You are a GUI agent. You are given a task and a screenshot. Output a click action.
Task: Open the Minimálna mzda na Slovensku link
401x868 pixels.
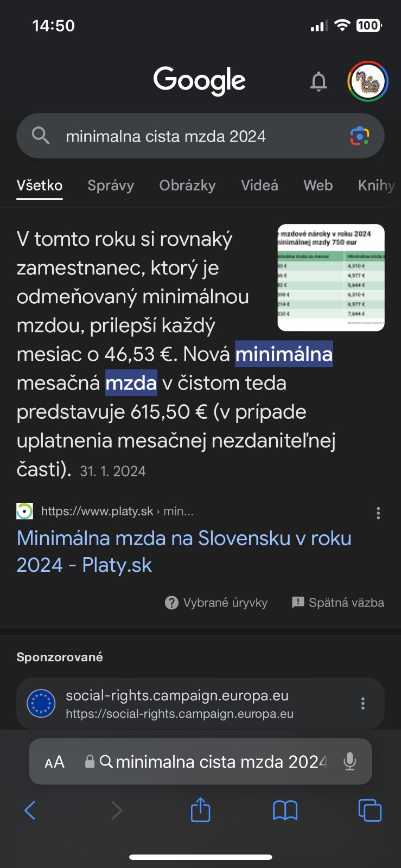184,551
